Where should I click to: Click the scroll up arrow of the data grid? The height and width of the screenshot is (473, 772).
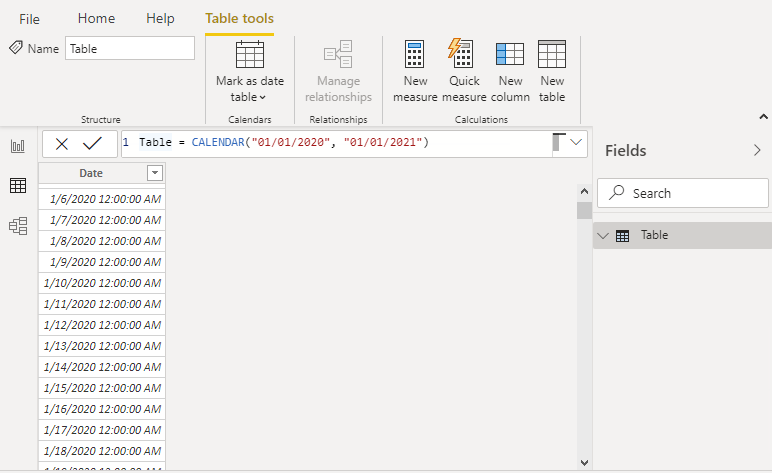click(x=584, y=191)
